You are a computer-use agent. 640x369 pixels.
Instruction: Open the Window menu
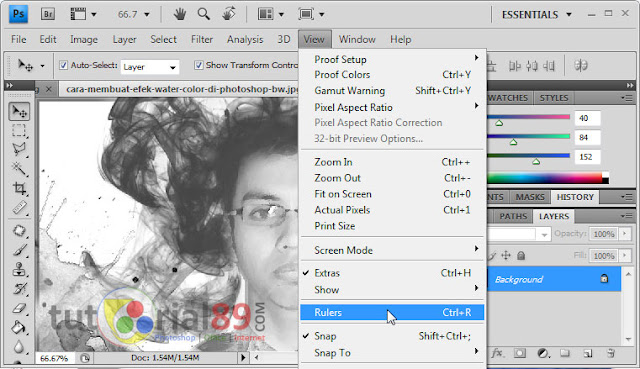click(357, 39)
